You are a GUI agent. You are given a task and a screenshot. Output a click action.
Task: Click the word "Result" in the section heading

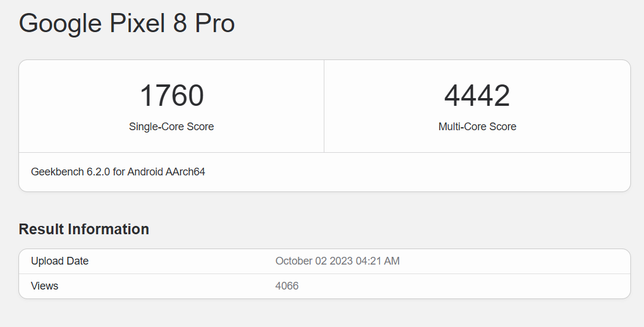42,229
